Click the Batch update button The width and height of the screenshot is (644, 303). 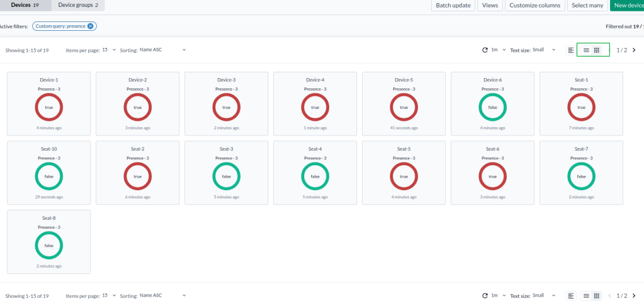pos(453,5)
